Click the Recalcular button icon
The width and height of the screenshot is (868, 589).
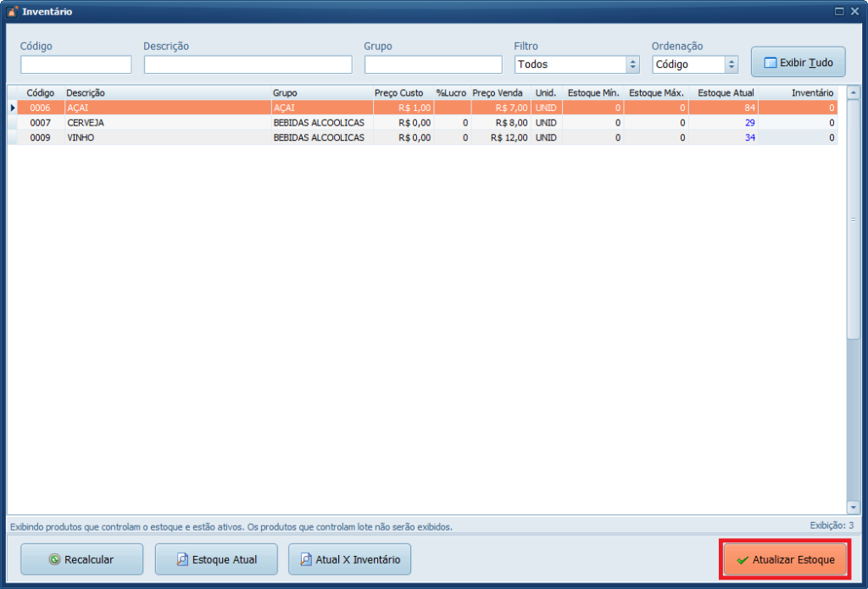click(x=54, y=559)
